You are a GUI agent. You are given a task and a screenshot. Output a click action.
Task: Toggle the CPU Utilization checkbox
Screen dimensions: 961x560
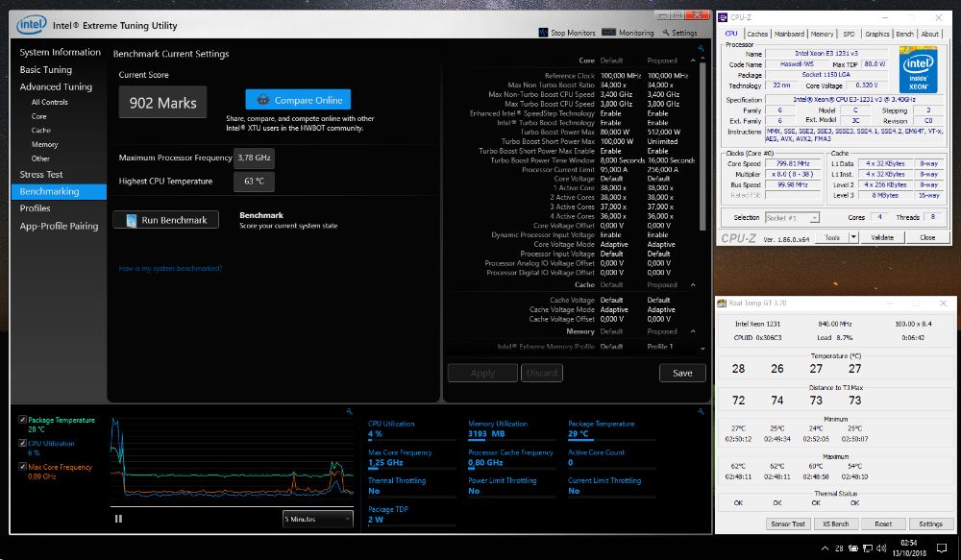point(23,443)
